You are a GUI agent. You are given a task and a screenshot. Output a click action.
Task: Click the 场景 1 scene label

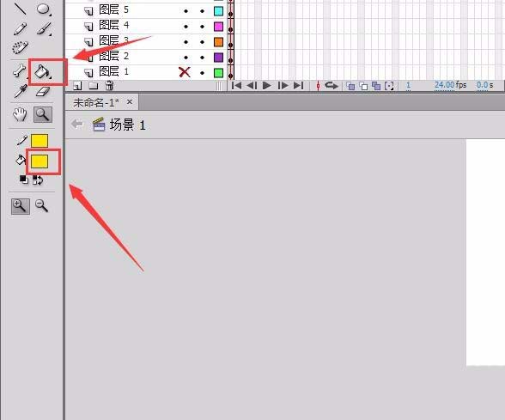(x=127, y=125)
